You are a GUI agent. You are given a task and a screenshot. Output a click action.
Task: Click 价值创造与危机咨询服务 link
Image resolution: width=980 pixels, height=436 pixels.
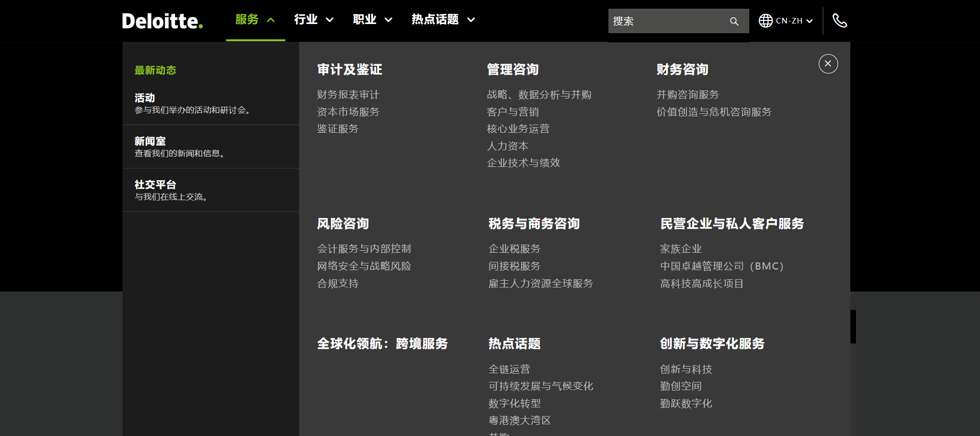pyautogui.click(x=714, y=112)
